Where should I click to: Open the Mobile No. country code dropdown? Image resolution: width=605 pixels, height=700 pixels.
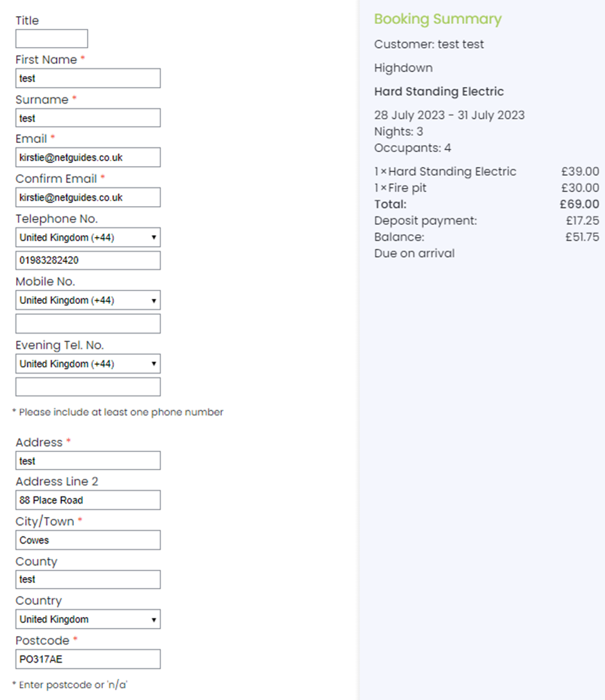(88, 300)
